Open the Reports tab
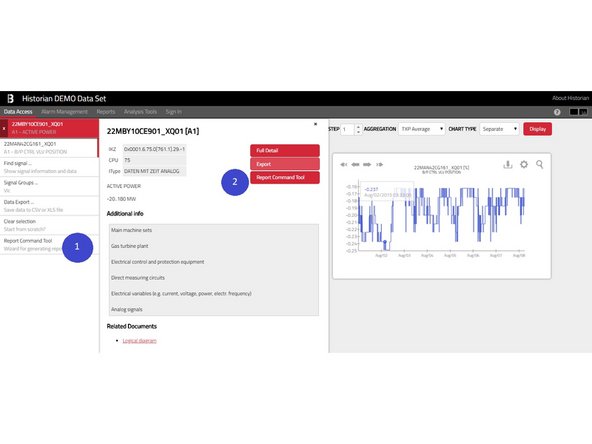Screen dimensions: 592x444 [x=106, y=112]
